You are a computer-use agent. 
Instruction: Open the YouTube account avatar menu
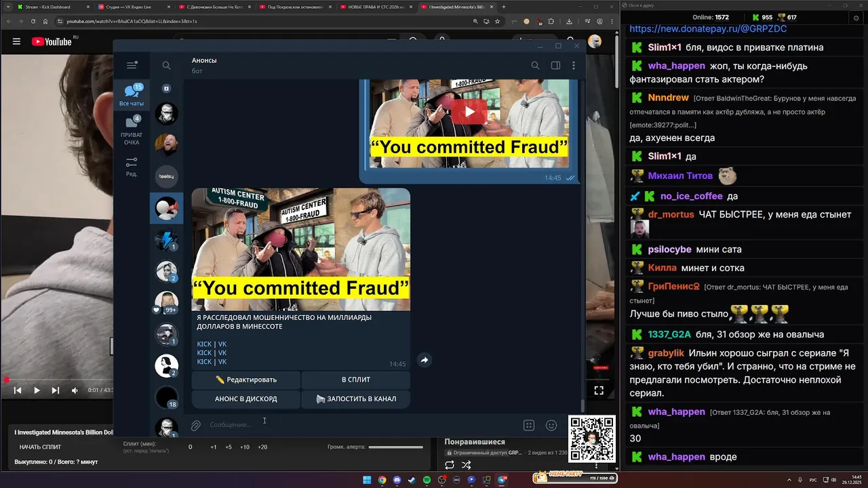click(x=595, y=41)
